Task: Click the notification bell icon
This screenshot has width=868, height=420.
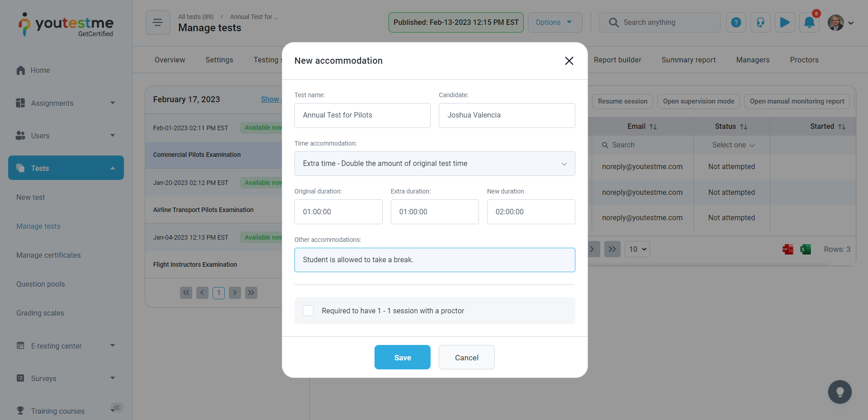Action: [x=809, y=23]
